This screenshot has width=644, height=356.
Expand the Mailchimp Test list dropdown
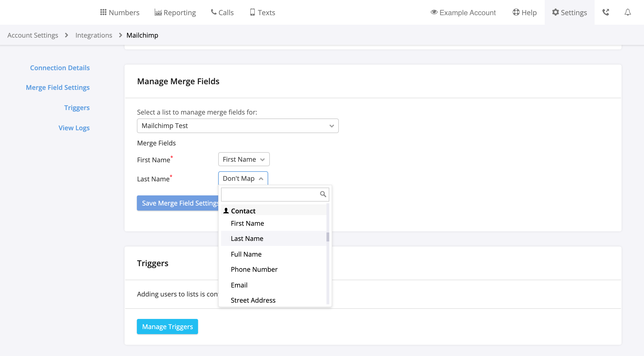238,126
